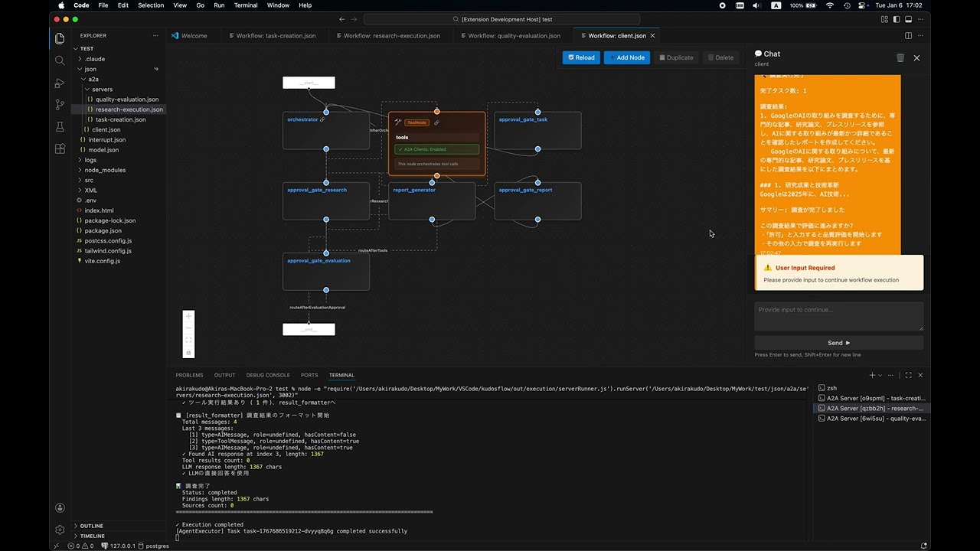
Task: Add a new terminal
Action: point(872,375)
